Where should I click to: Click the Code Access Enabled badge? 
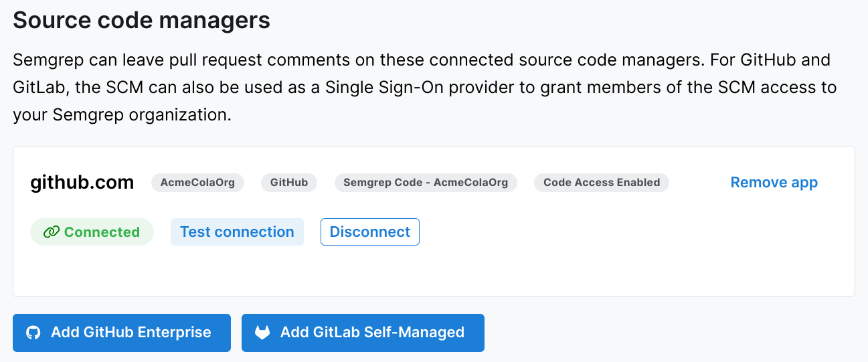pos(601,183)
